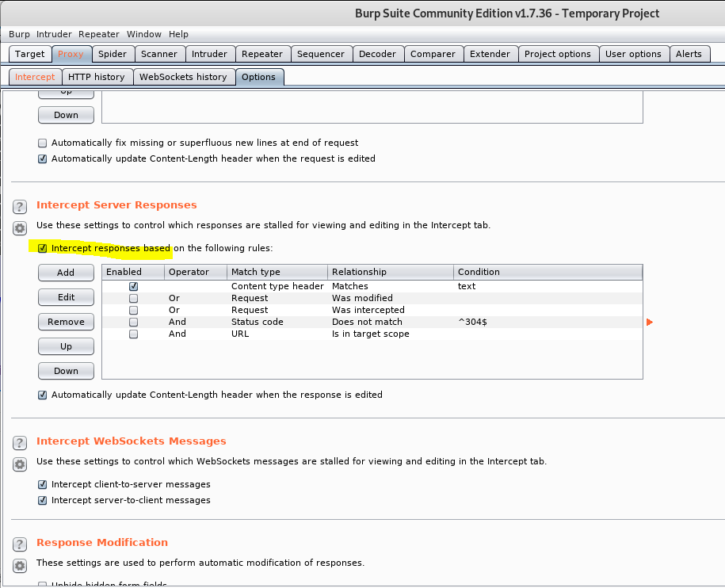Sort by the Condition column header
This screenshot has height=588, width=725.
point(548,272)
